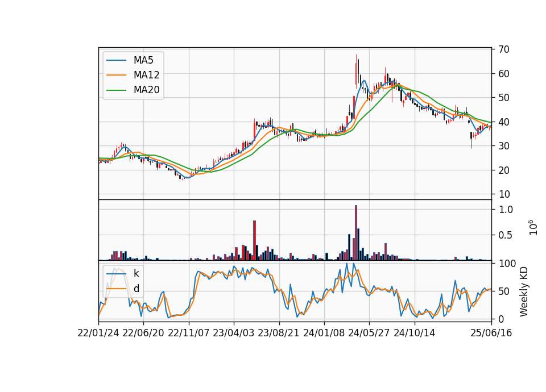Click the 22/01/24 date tick label

(98, 333)
